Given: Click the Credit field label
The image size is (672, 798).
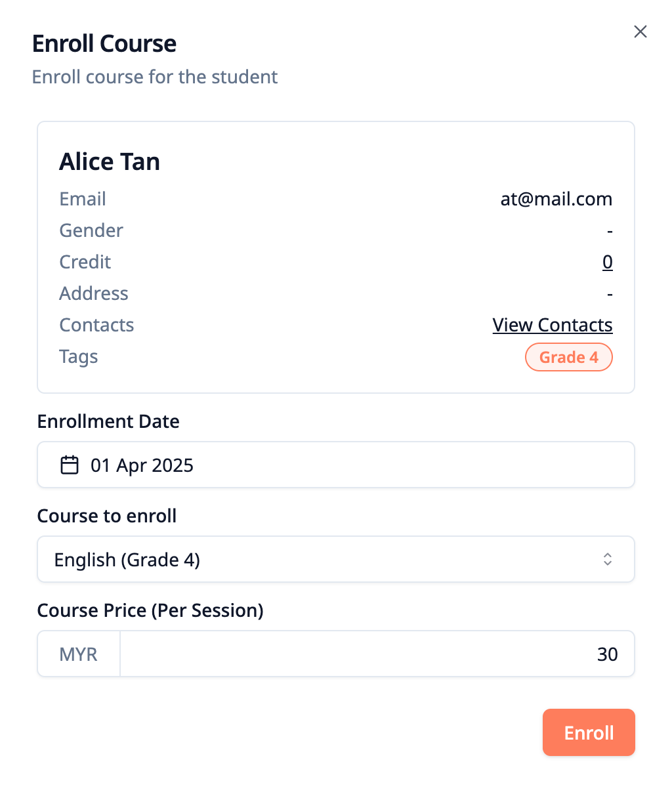Looking at the screenshot, I should tap(85, 262).
